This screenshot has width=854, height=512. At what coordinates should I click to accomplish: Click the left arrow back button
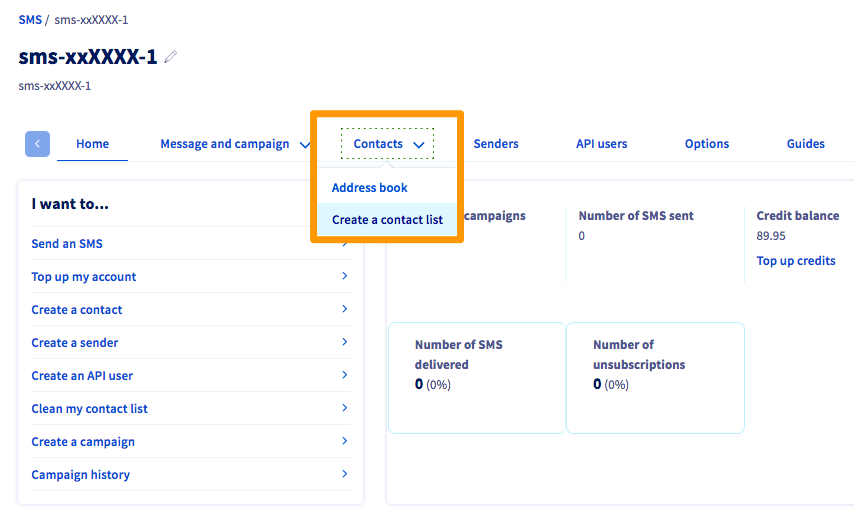pyautogui.click(x=37, y=144)
